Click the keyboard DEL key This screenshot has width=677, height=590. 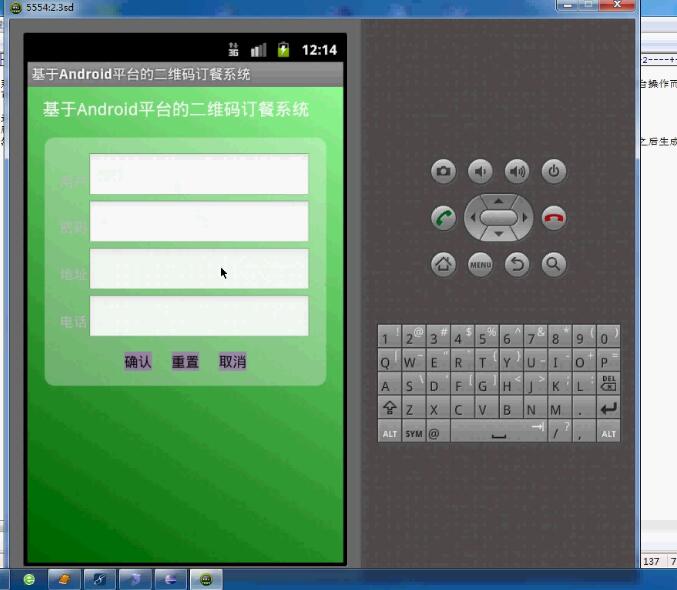point(608,384)
